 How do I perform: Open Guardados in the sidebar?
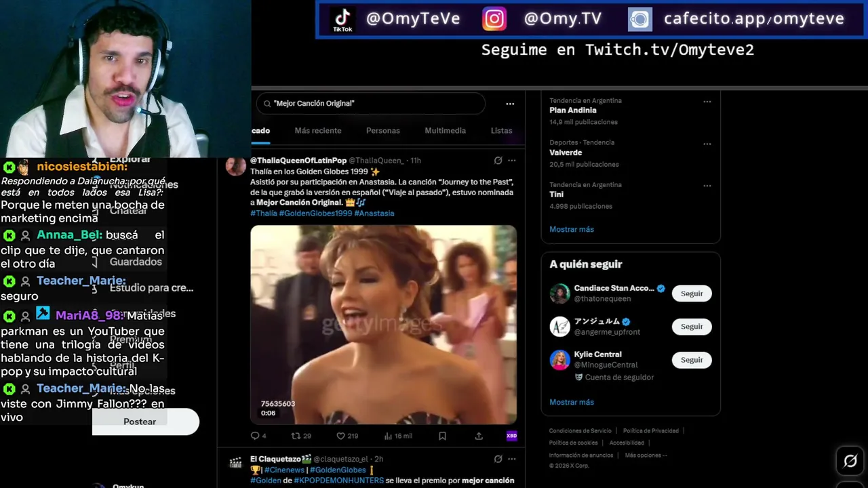[x=136, y=262]
